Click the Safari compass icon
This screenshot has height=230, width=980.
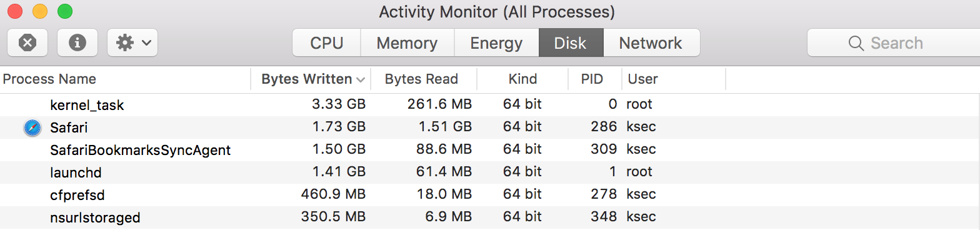tap(32, 127)
